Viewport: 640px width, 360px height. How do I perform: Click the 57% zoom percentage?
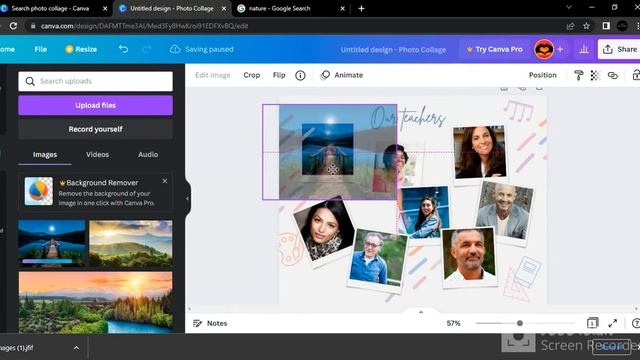453,323
